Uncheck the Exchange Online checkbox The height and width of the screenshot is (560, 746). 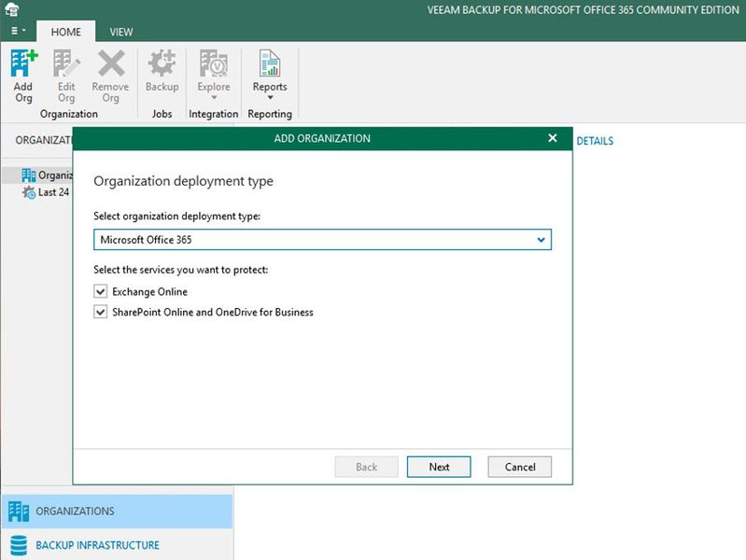tap(101, 291)
